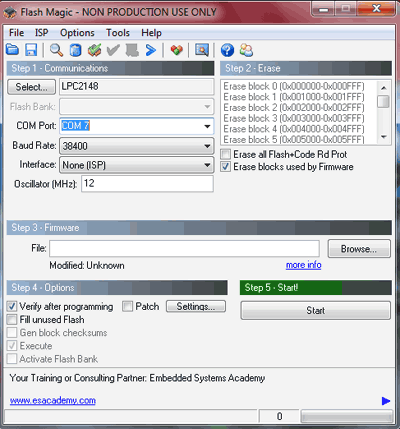Open the Help menu

tap(151, 33)
